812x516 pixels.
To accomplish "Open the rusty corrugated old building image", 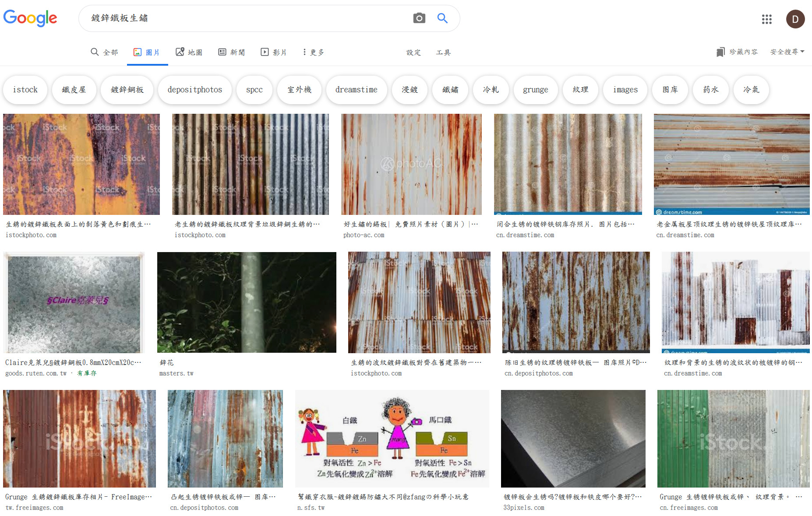I will tap(420, 302).
